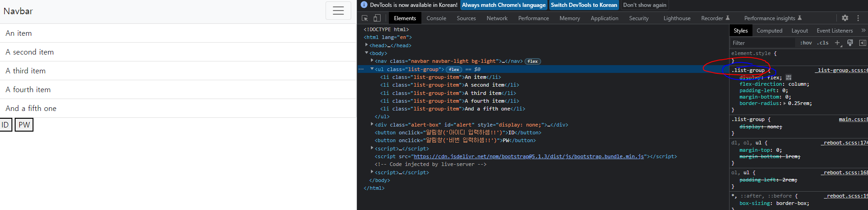
Task: Open the DevTools three-dot customize menu
Action: [858, 18]
